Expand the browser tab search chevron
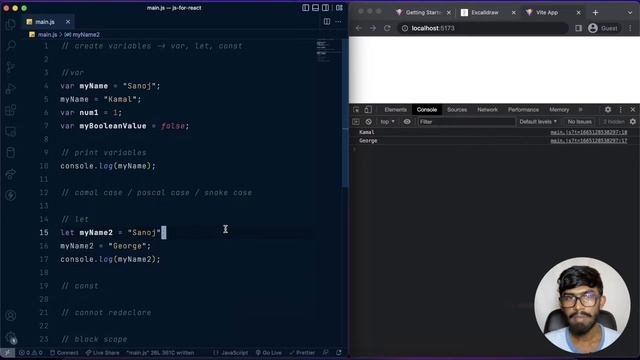640x360 pixels. tap(630, 13)
